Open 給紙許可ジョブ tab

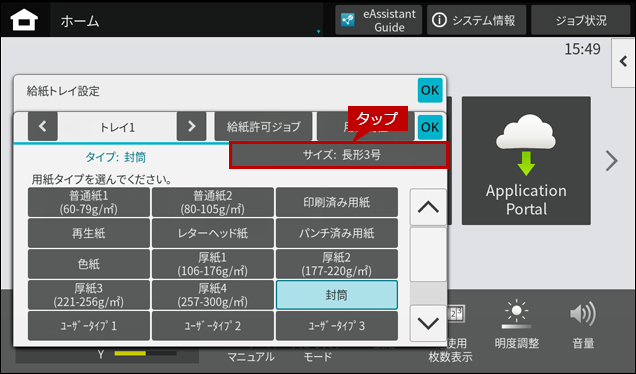[x=264, y=127]
